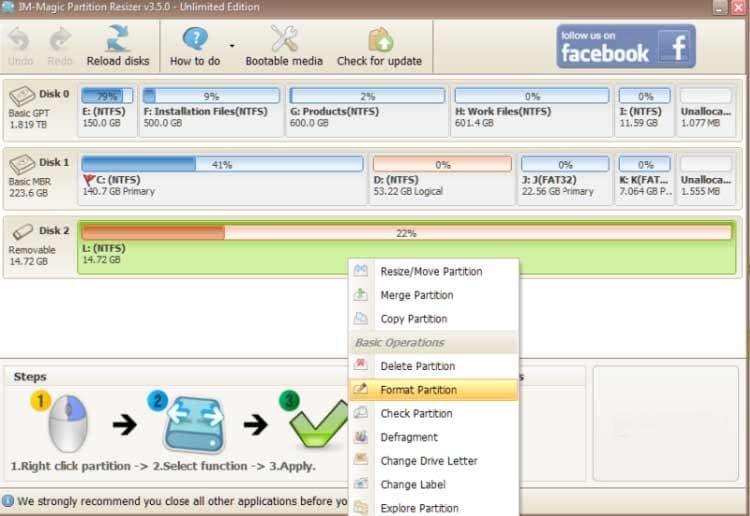The height and width of the screenshot is (516, 750).
Task: Select D: (NTFS) 53.22 GB Logical partition
Action: tap(442, 180)
